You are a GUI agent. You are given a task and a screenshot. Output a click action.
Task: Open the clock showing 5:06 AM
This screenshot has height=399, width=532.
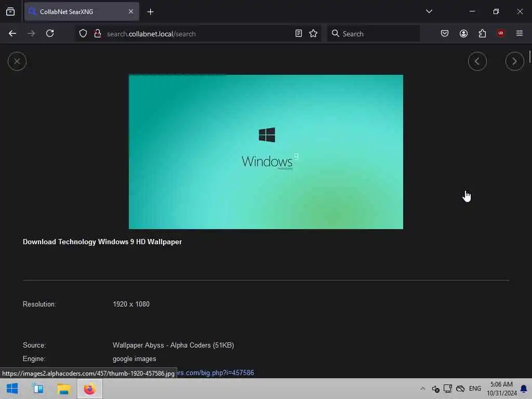click(501, 389)
